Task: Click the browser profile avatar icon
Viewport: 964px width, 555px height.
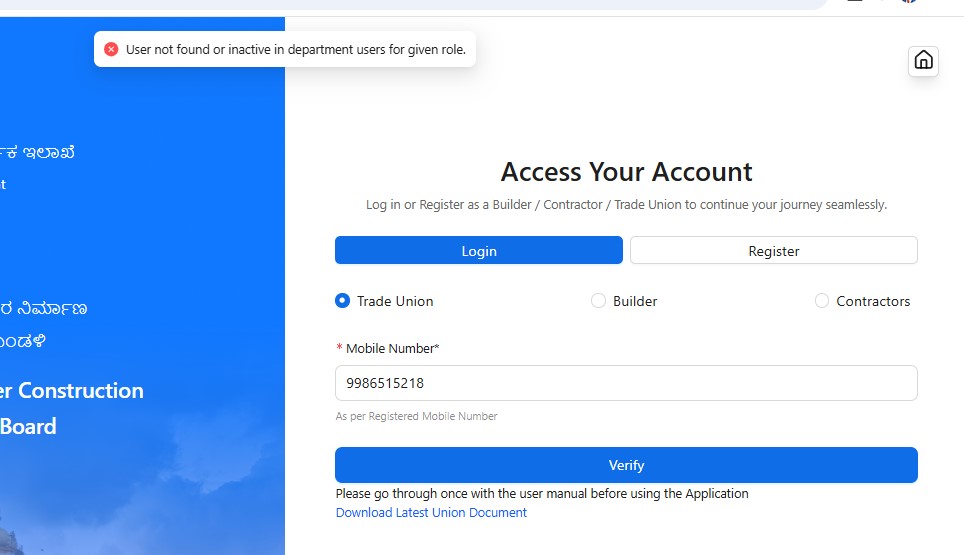Action: 909,1
